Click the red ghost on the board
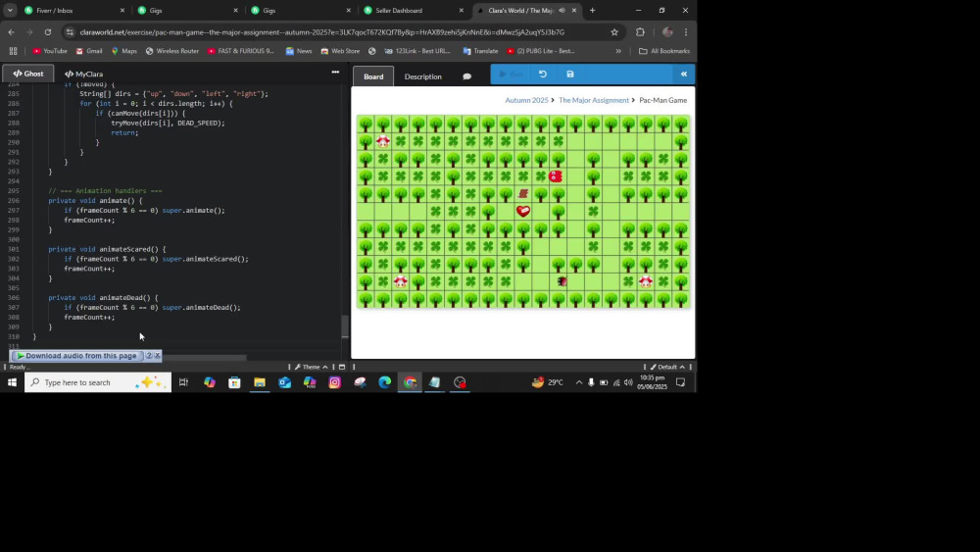The image size is (980, 552). 555,176
